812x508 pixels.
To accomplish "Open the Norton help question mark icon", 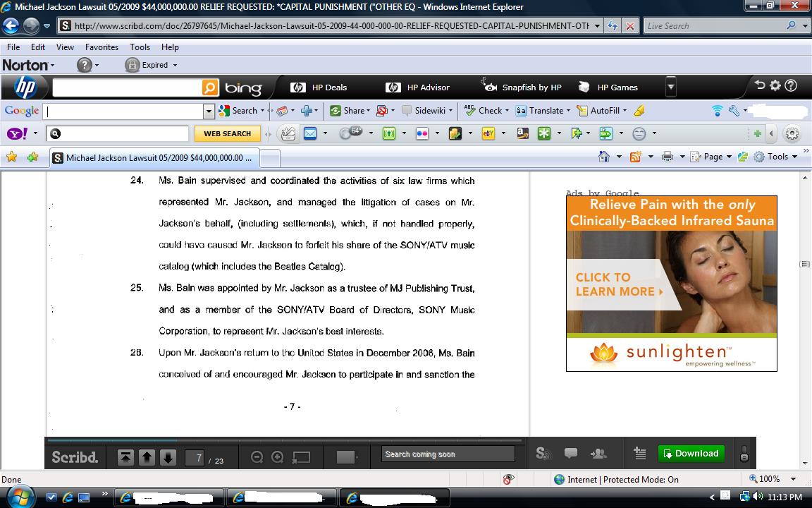I will pos(84,65).
